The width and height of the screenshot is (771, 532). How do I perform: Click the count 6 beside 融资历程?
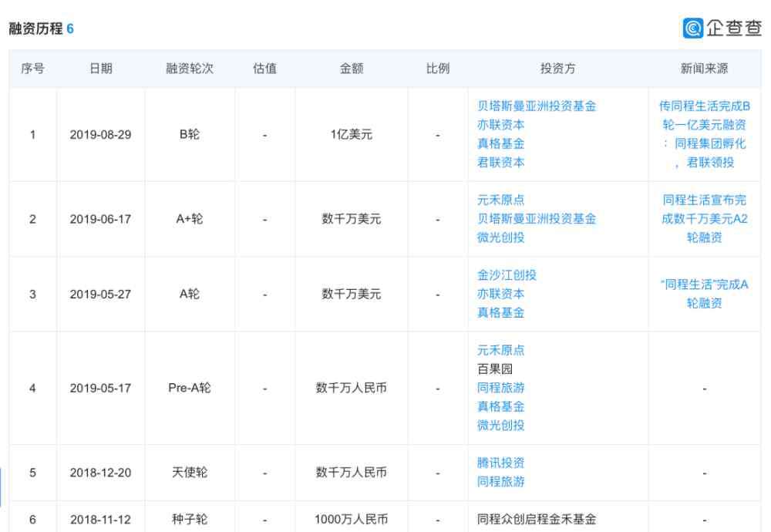[70, 29]
